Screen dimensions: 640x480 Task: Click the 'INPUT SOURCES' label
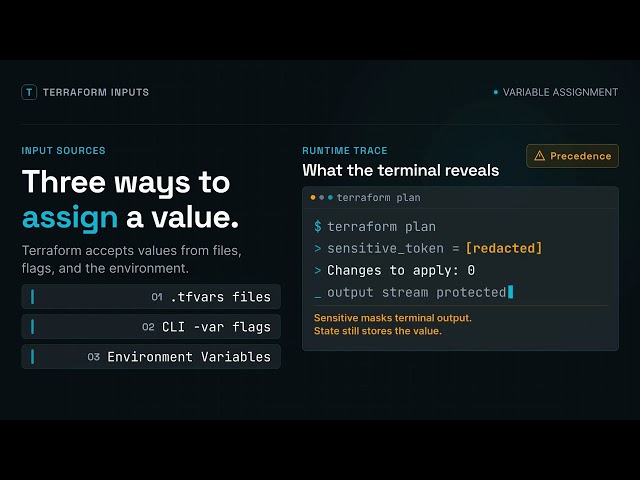pyautogui.click(x=63, y=151)
